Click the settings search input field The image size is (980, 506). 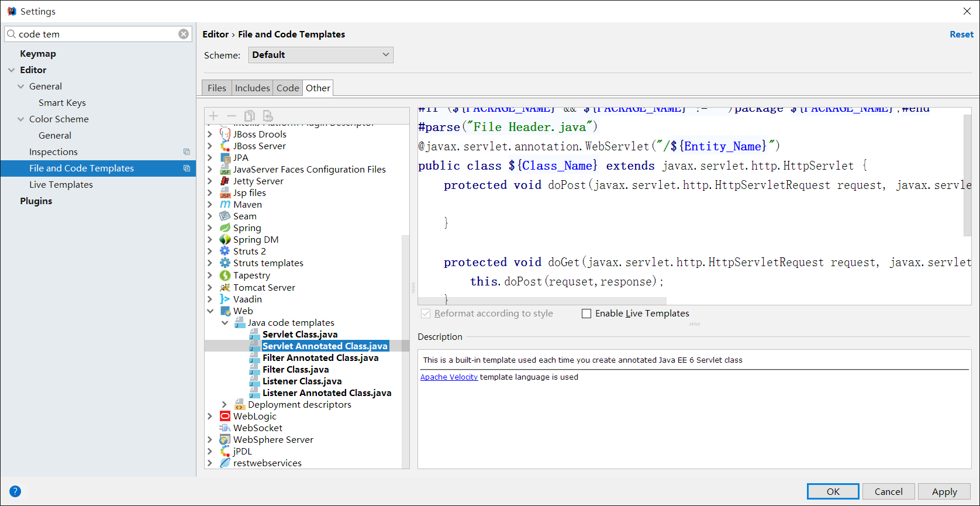click(98, 34)
